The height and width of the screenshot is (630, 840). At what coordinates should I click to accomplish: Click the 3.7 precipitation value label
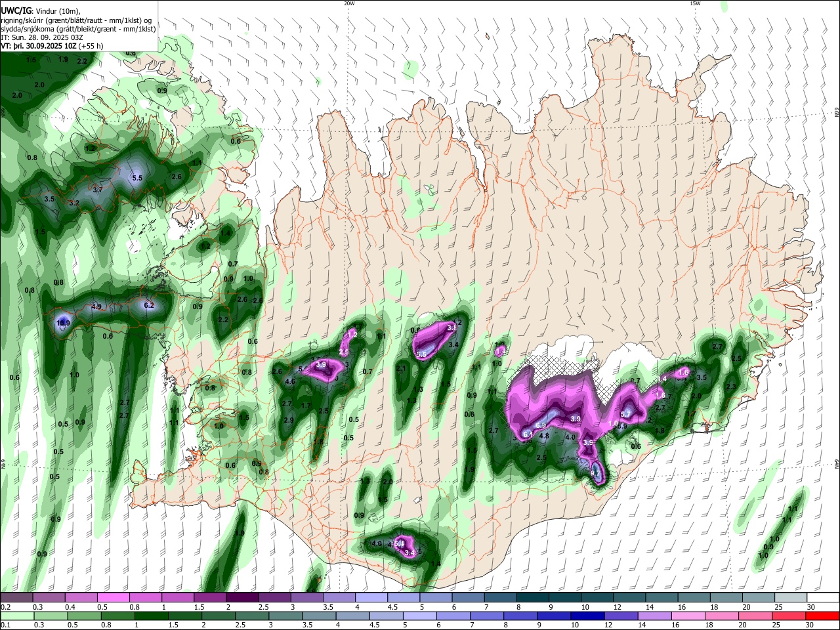click(x=98, y=190)
